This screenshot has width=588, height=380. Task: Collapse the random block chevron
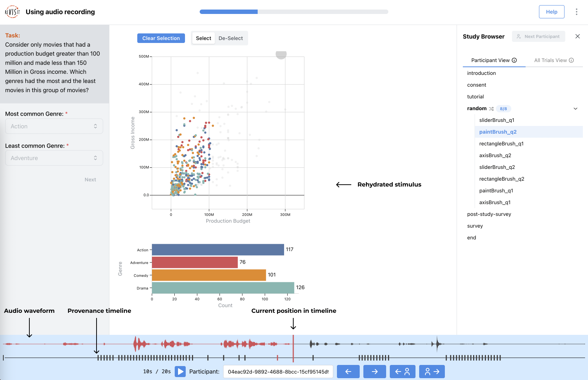coord(575,109)
